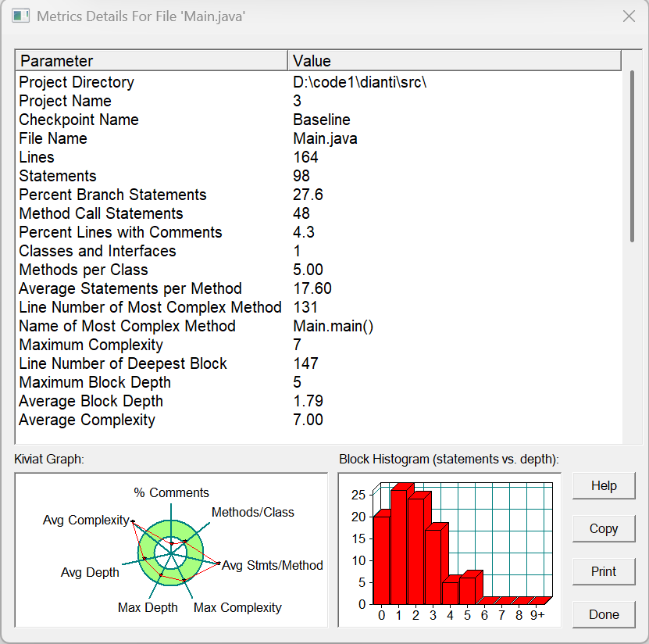Select Average Complexity row
649x644 pixels.
(319, 420)
